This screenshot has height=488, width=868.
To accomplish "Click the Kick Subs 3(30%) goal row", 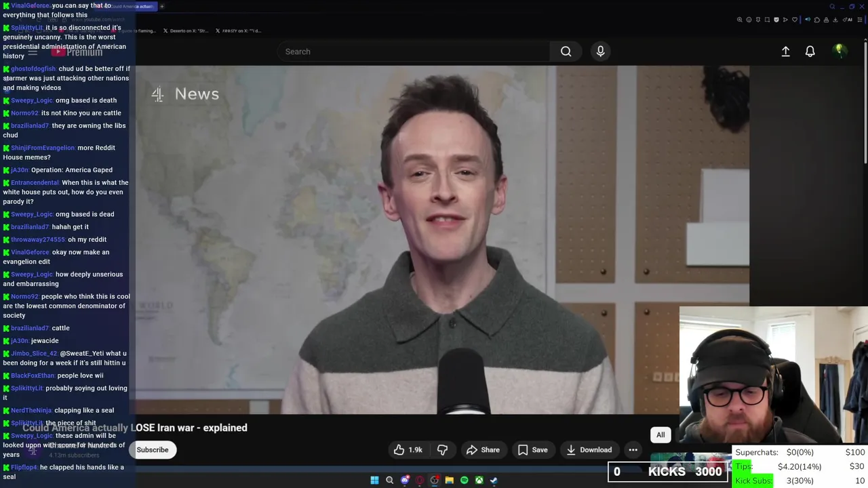I will [800, 481].
